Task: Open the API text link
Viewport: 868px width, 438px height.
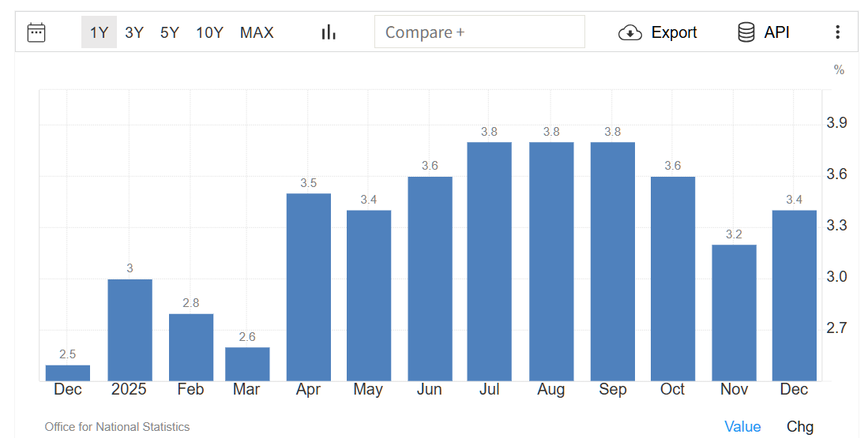Action: [776, 32]
